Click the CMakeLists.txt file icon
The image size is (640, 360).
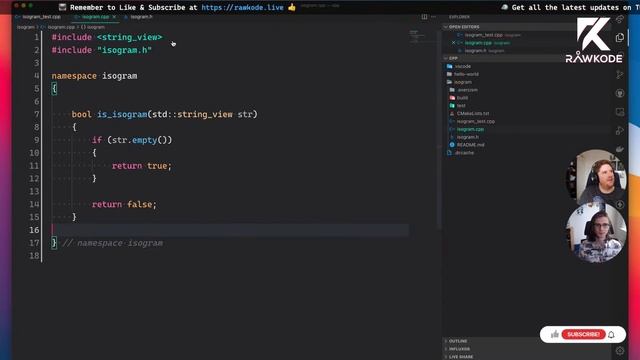[x=452, y=113]
